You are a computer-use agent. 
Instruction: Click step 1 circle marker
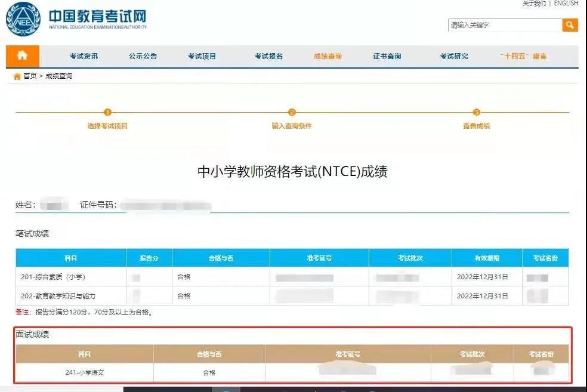pyautogui.click(x=107, y=112)
